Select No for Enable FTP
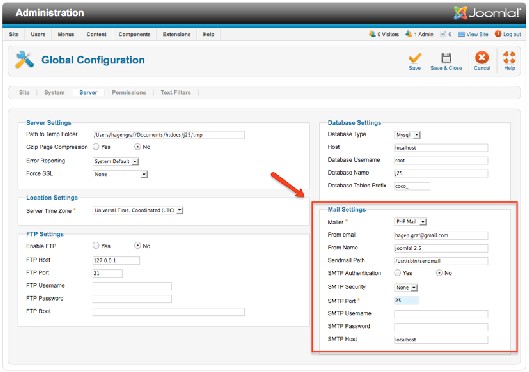 [137, 246]
